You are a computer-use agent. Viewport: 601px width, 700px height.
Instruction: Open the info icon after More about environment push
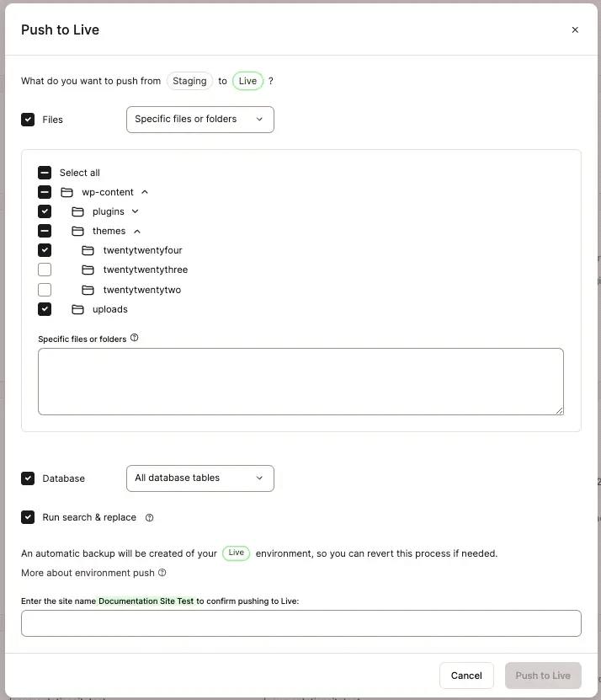pyautogui.click(x=161, y=573)
